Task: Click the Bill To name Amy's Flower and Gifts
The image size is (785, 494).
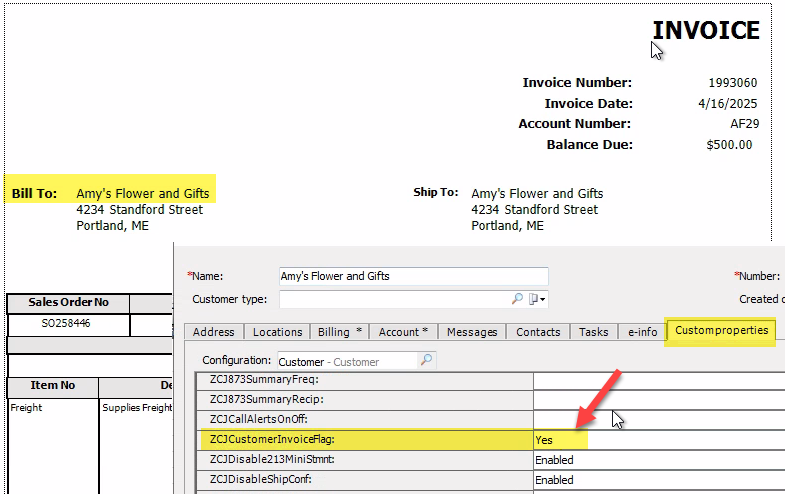Action: click(143, 193)
